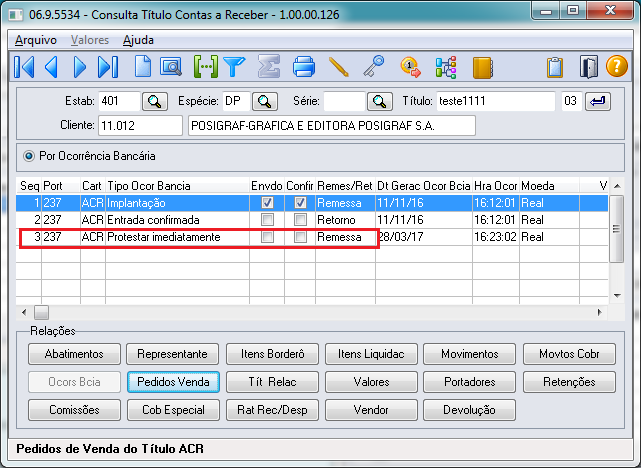
Task: Click the printer icon
Action: pos(304,66)
